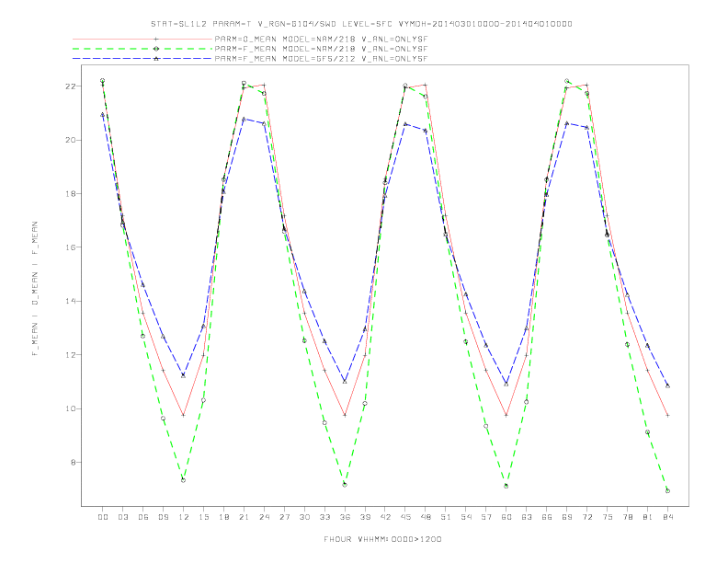The width and height of the screenshot is (728, 563).
Task: Click y-axis tick label '16'
Action: [71, 247]
